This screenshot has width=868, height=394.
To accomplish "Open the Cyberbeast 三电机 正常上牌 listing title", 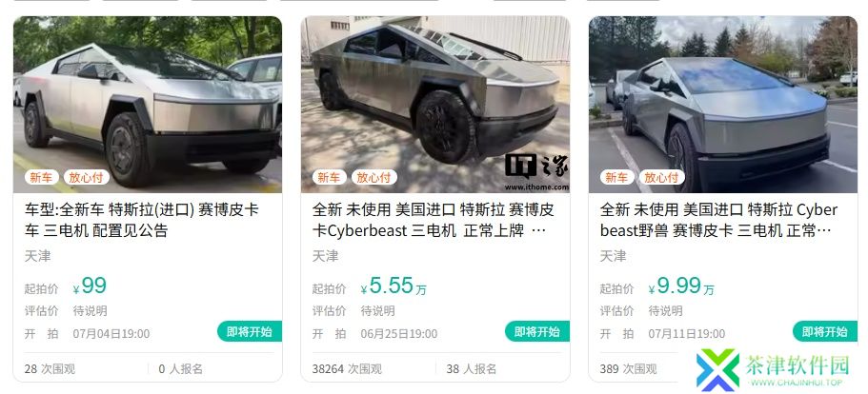I will [x=433, y=220].
